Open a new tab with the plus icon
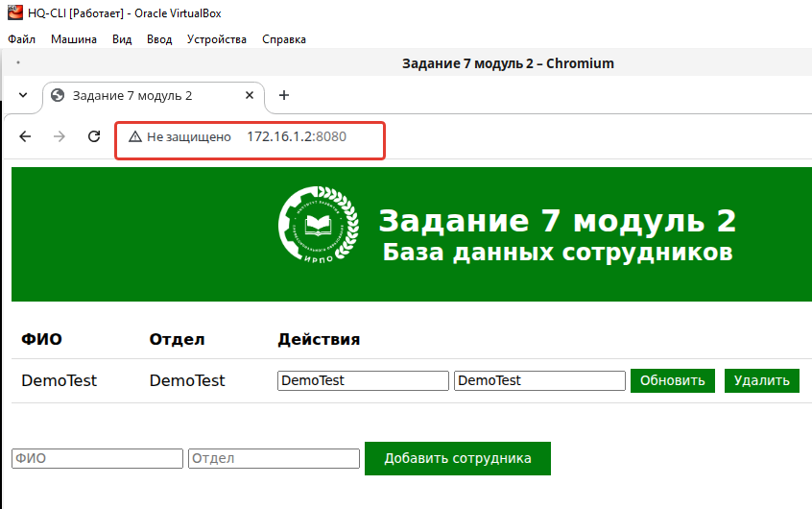The image size is (812, 509). click(284, 95)
